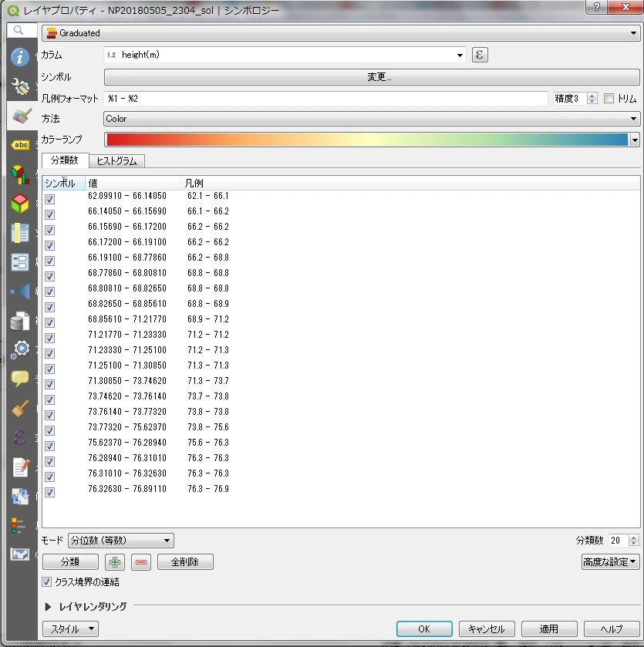644x647 pixels.
Task: Open the height(m) column dropdown
Action: (x=285, y=55)
